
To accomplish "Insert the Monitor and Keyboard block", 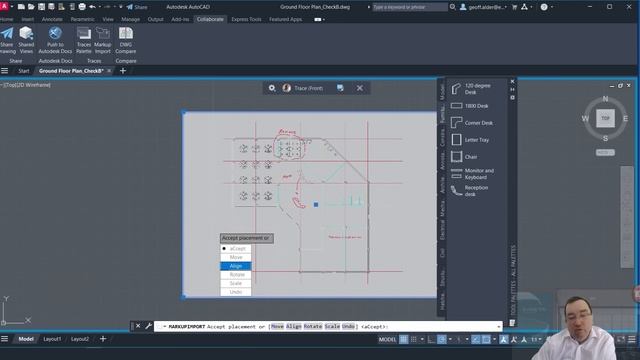I will (x=472, y=174).
